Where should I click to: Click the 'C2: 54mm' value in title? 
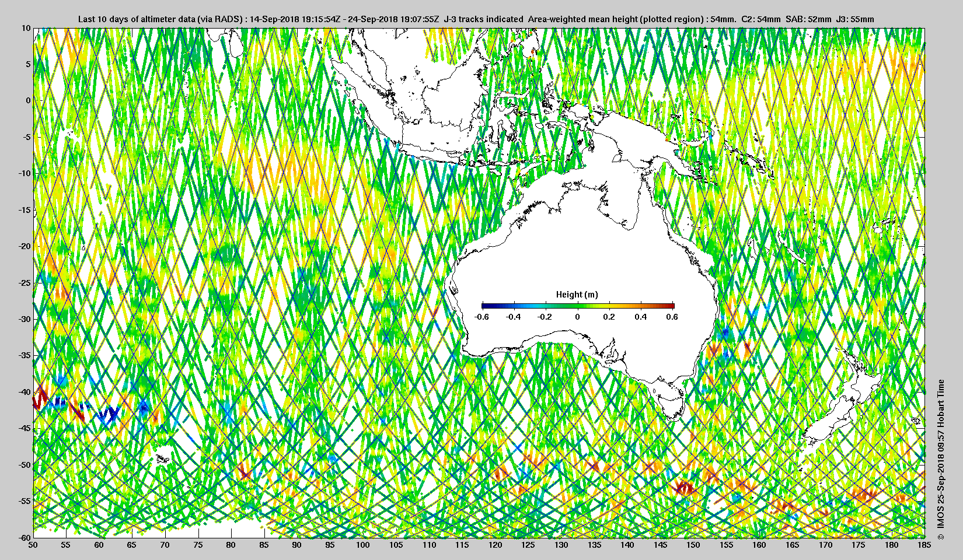pyautogui.click(x=760, y=19)
